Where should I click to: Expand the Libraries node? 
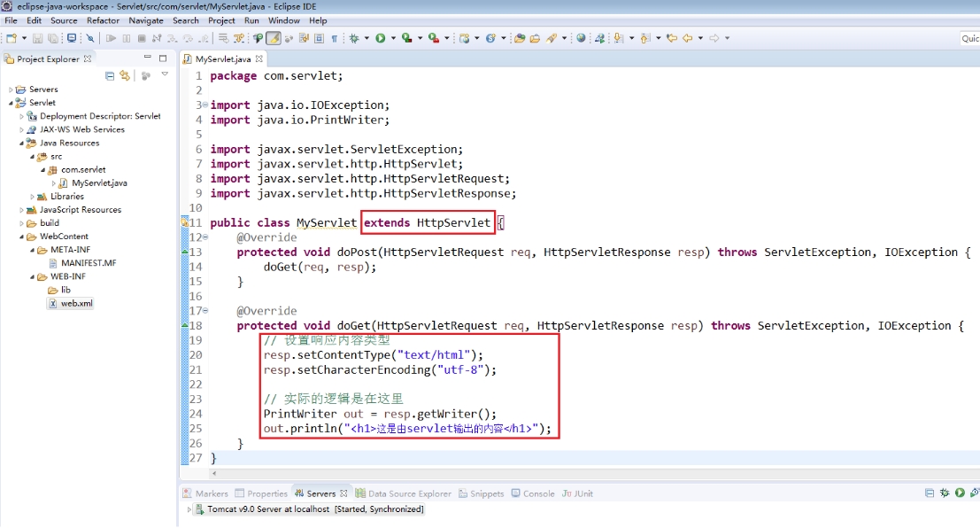click(32, 197)
